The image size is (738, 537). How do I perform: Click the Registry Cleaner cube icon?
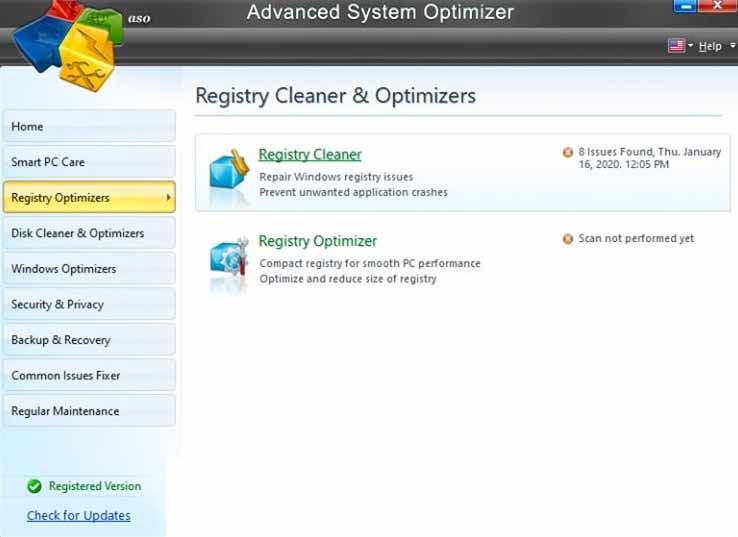[229, 169]
